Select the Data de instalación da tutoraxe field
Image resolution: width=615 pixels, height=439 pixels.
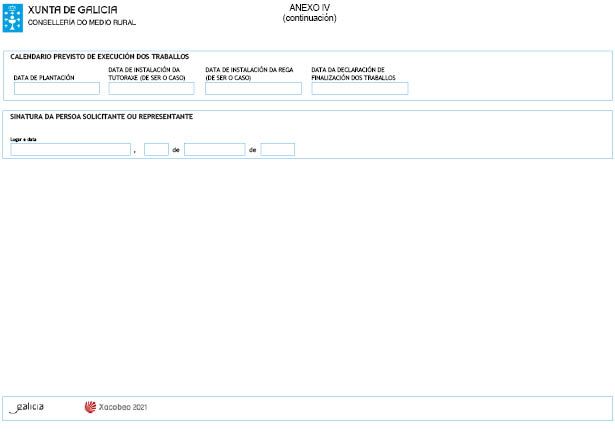[151, 89]
